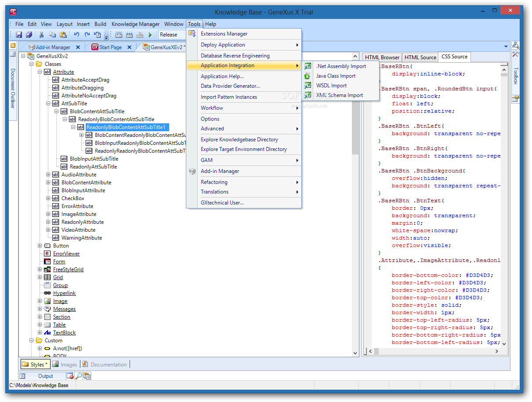Select Hyperlink class in tree
This screenshot has width=532, height=402.
[x=65, y=293]
